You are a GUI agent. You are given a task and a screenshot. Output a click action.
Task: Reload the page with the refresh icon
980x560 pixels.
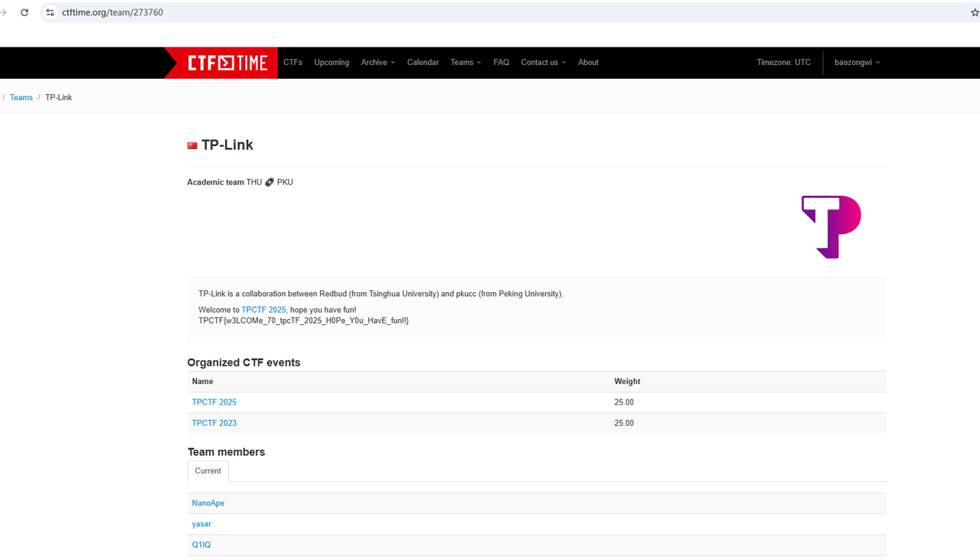24,12
